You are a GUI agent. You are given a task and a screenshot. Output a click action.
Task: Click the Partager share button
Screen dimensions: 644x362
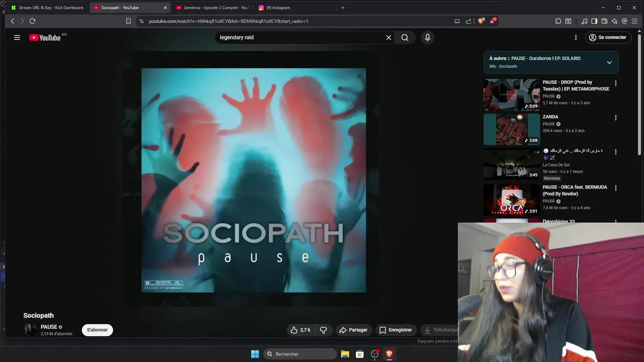click(353, 330)
